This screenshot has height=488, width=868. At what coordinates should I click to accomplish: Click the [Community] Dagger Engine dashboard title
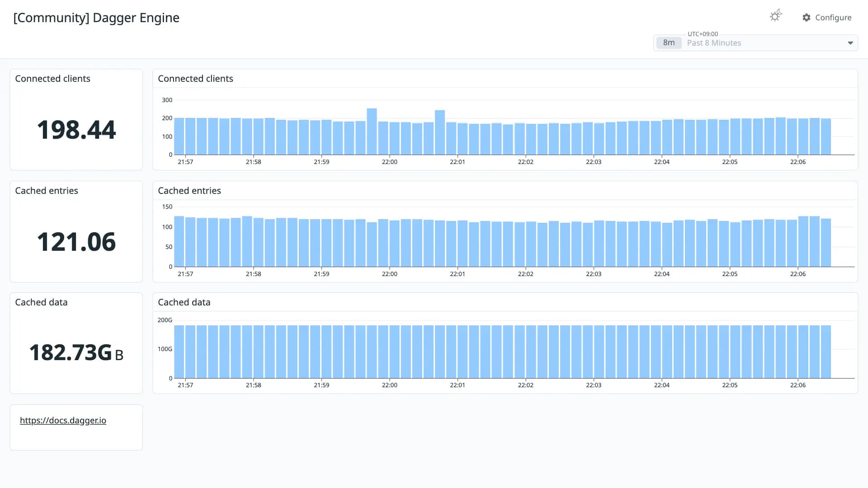click(x=96, y=18)
